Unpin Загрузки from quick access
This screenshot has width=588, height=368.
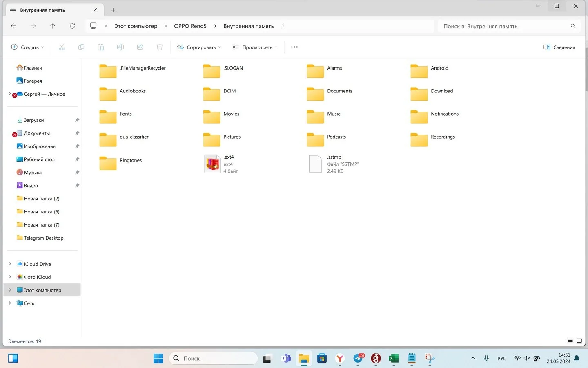77,120
